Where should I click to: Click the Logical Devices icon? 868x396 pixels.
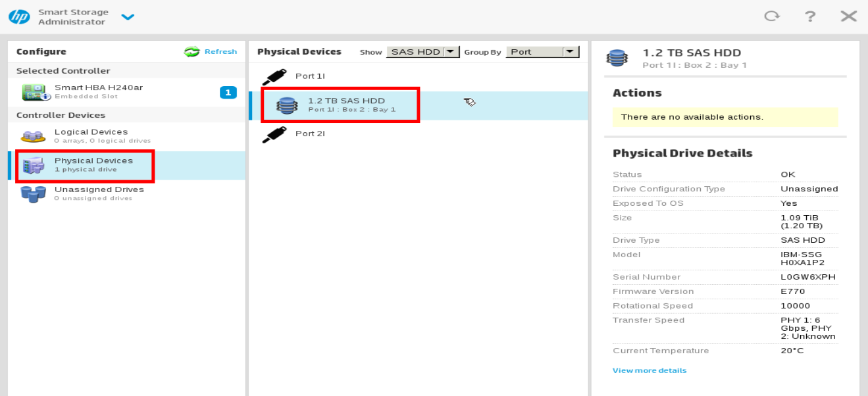(x=33, y=136)
